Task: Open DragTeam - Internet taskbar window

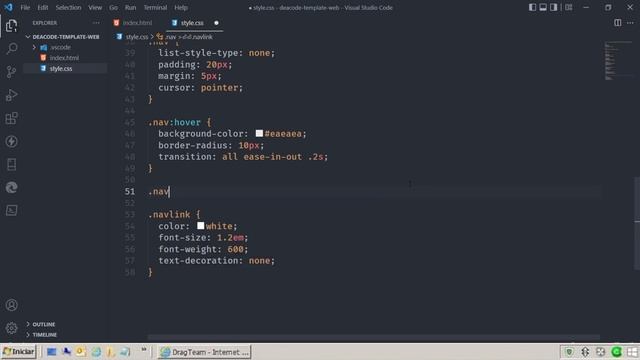Action: click(x=204, y=352)
